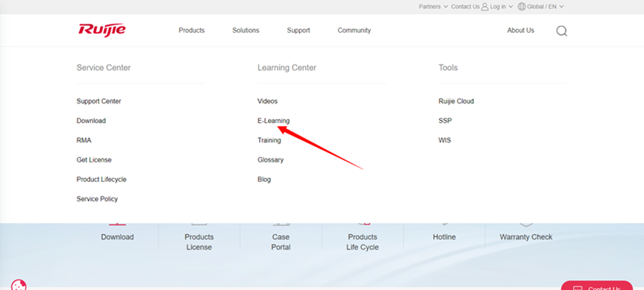Open the E-Learning link
The image size is (644, 290).
[274, 121]
